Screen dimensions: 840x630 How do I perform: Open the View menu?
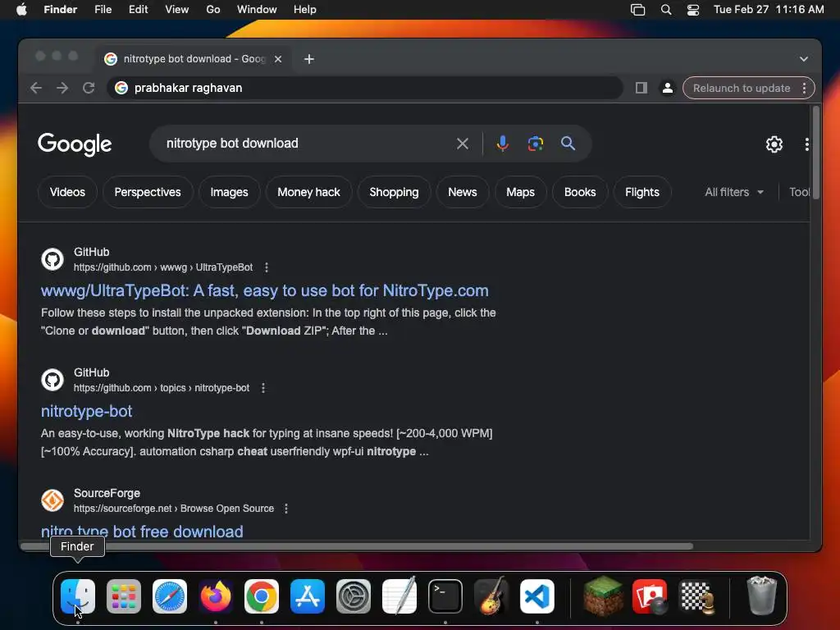pos(177,10)
